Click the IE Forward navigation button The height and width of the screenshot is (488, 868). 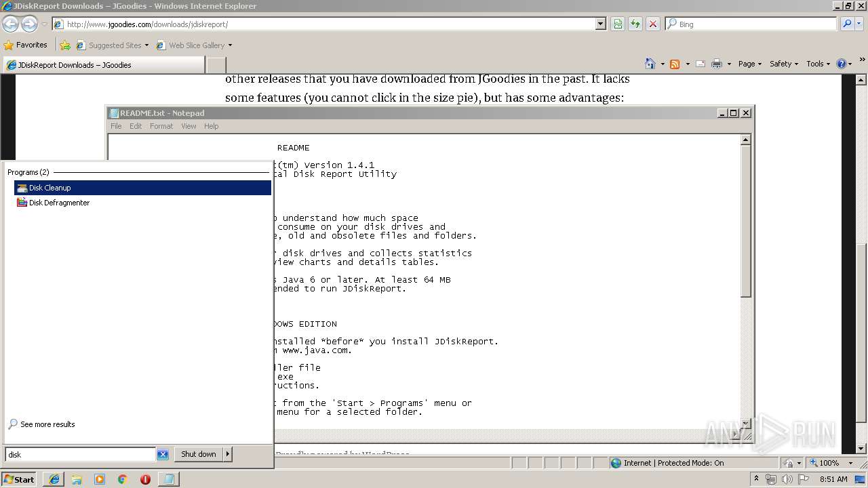[29, 24]
